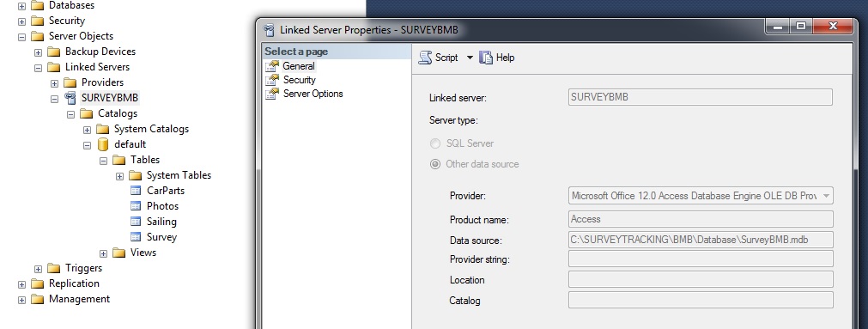The image size is (868, 329).
Task: Select the Survey table label
Action: click(x=161, y=237)
